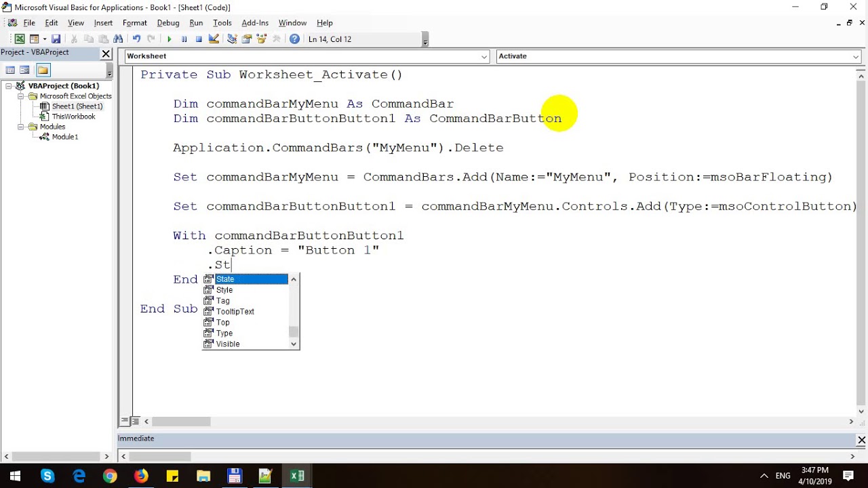
Task: Open the Debug menu
Action: 168,23
